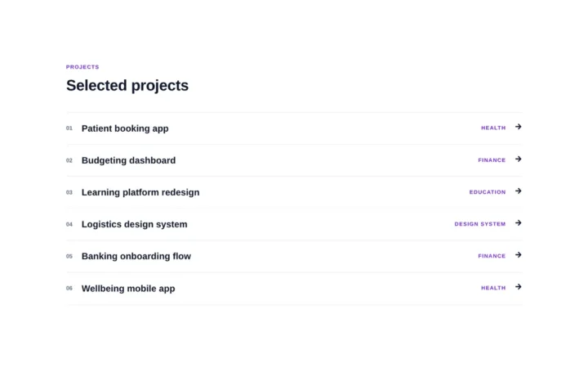588x368 pixels.
Task: Open the Wellbeing mobile app project
Action: click(x=294, y=289)
